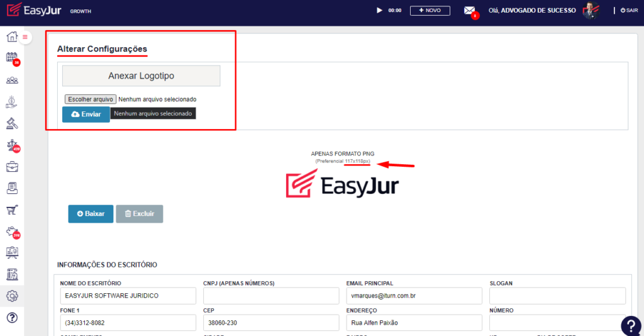This screenshot has width=644, height=336.
Task: Open the user profile avatar
Action: tap(591, 10)
